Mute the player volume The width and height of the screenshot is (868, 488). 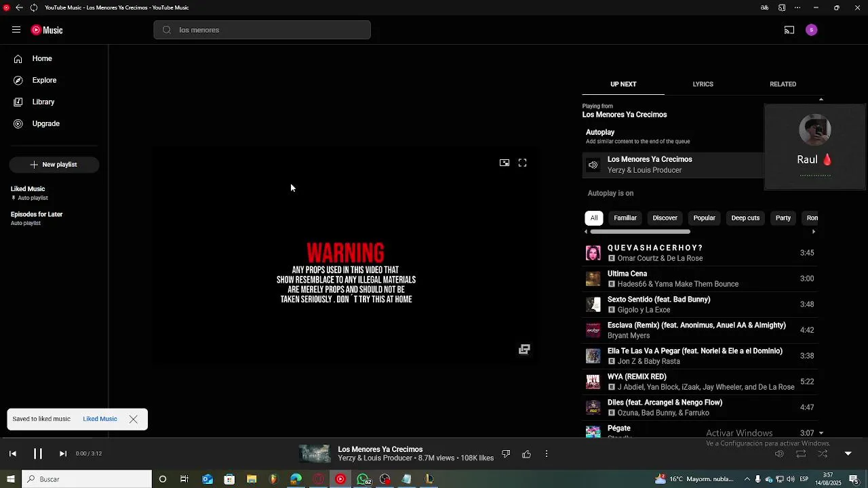[x=779, y=454]
